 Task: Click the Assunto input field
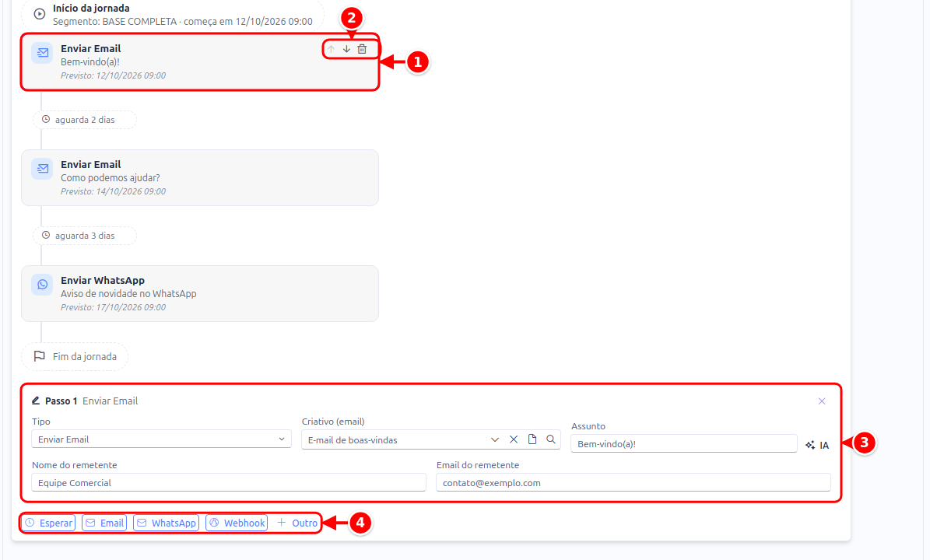pyautogui.click(x=684, y=444)
